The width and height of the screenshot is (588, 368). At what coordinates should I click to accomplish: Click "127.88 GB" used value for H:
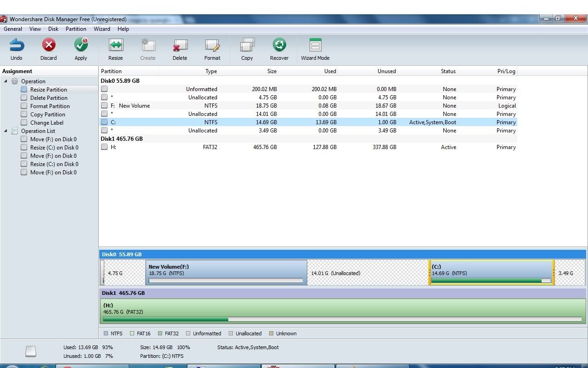pos(324,147)
